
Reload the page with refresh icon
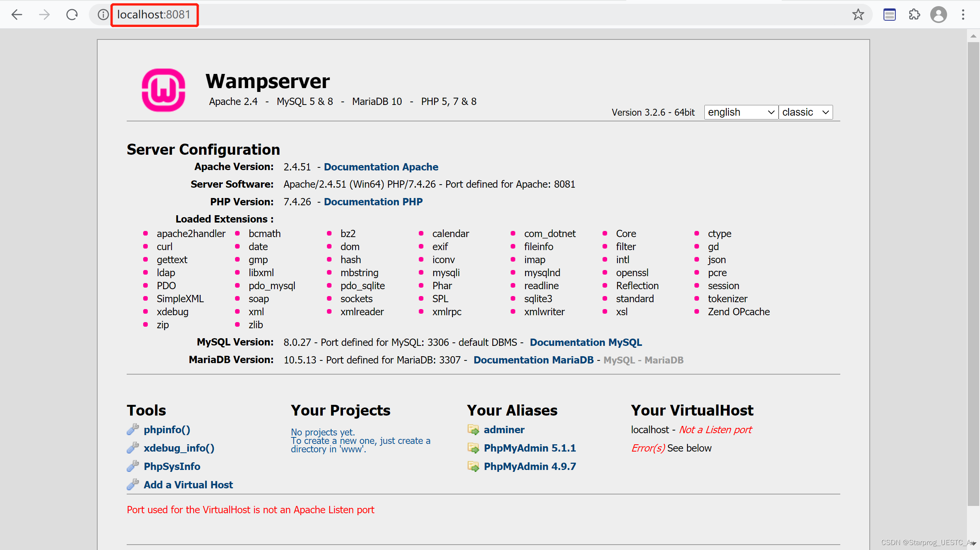pyautogui.click(x=72, y=15)
